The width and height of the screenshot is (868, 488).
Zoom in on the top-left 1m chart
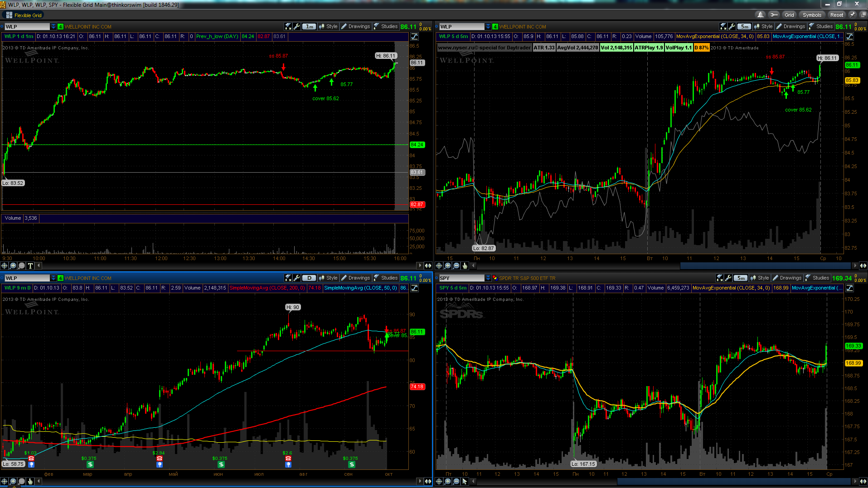tap(13, 266)
